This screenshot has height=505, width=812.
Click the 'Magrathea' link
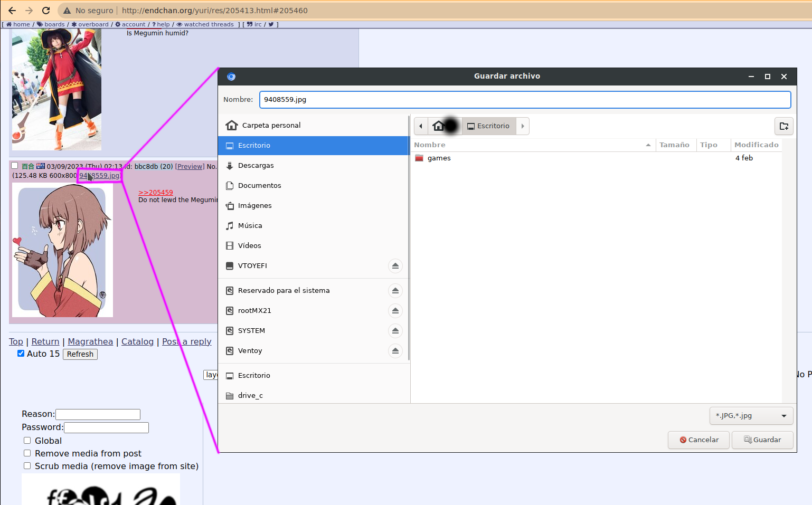pyautogui.click(x=90, y=341)
